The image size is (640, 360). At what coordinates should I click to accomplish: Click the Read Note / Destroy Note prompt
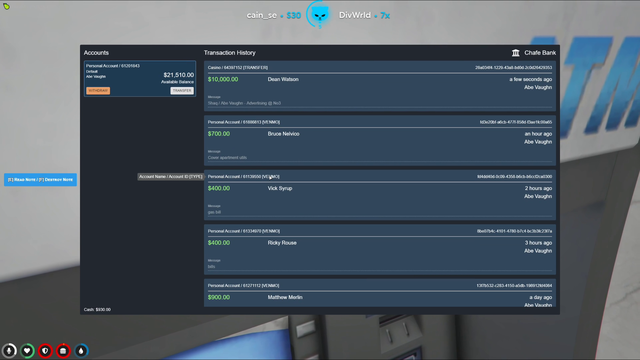[x=40, y=180]
